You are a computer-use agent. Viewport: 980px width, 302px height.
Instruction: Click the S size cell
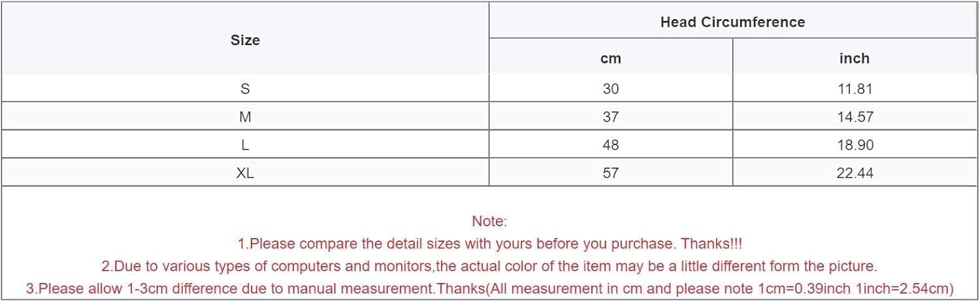point(245,89)
